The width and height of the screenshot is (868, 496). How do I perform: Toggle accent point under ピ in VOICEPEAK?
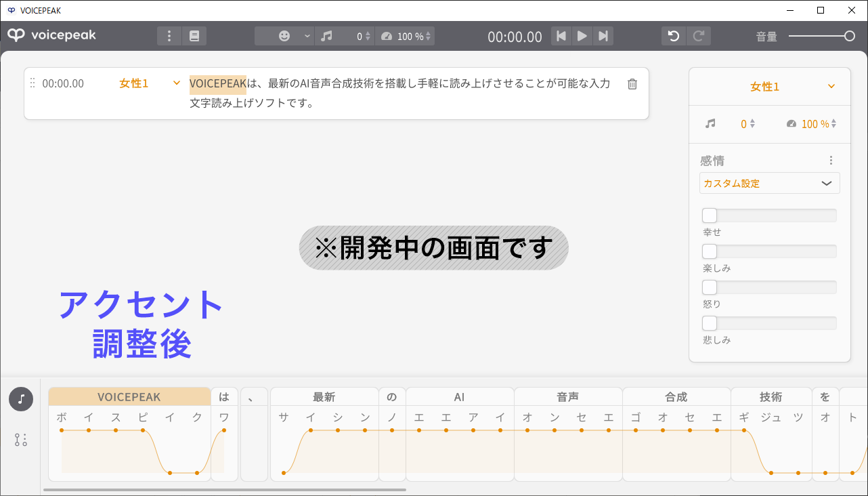tap(143, 430)
